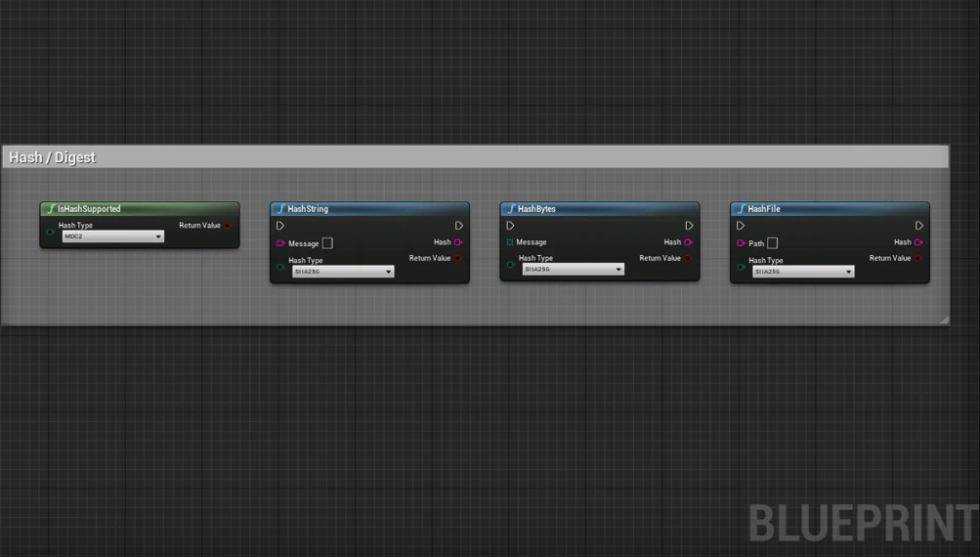Image resolution: width=980 pixels, height=557 pixels.
Task: Click the output execution pin on HashBytes
Action: pyautogui.click(x=689, y=226)
